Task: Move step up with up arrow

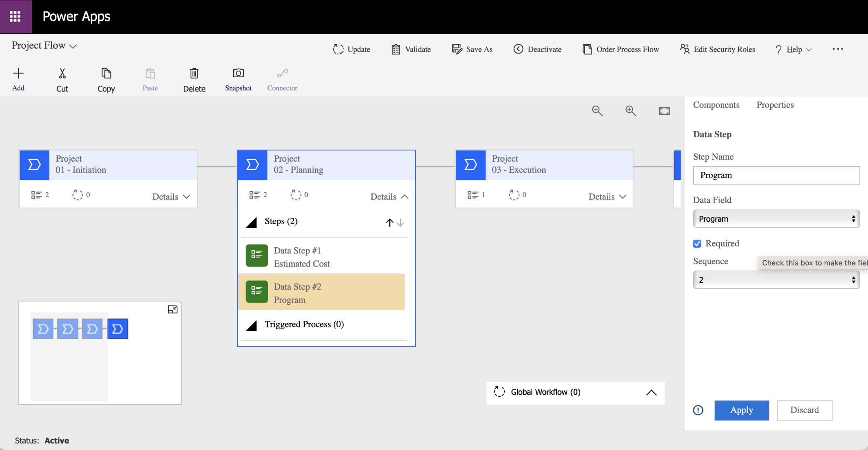Action: pos(389,223)
